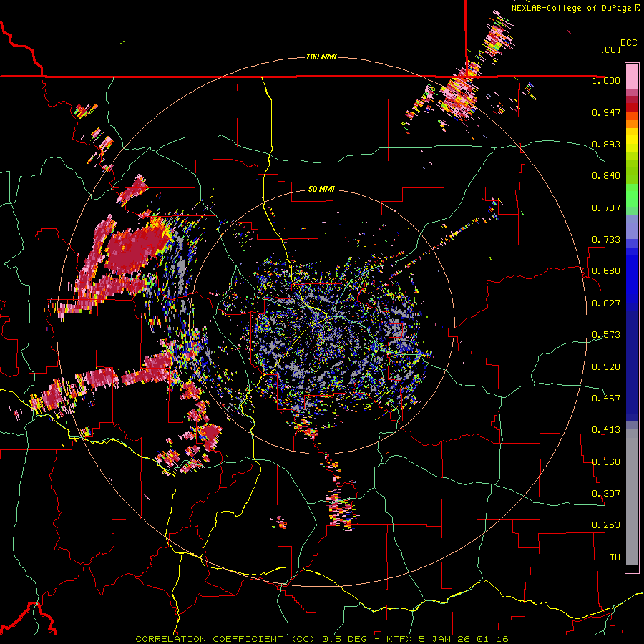Click the 0.733 scale value
The image size is (644, 644).
point(606,240)
